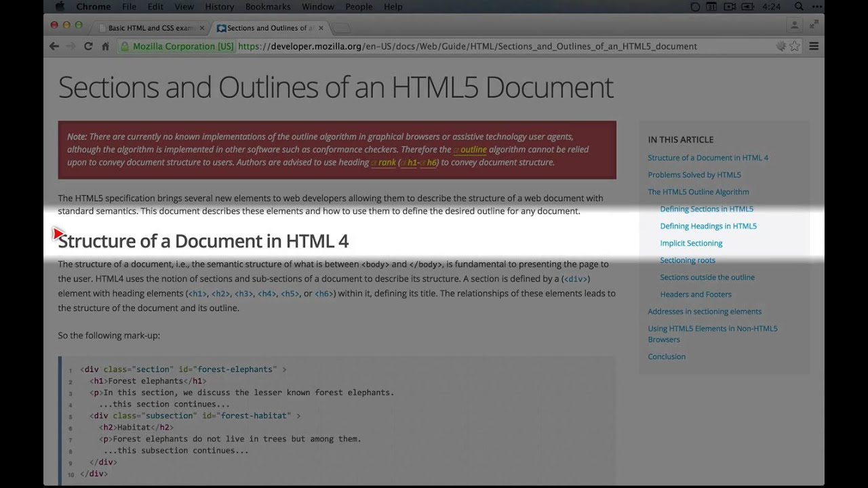This screenshot has height=488, width=868.
Task: Select the Sections and Outlines tab
Action: (x=271, y=28)
